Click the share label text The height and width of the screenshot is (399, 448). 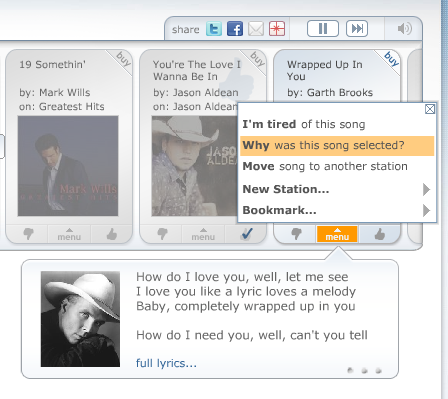click(186, 30)
